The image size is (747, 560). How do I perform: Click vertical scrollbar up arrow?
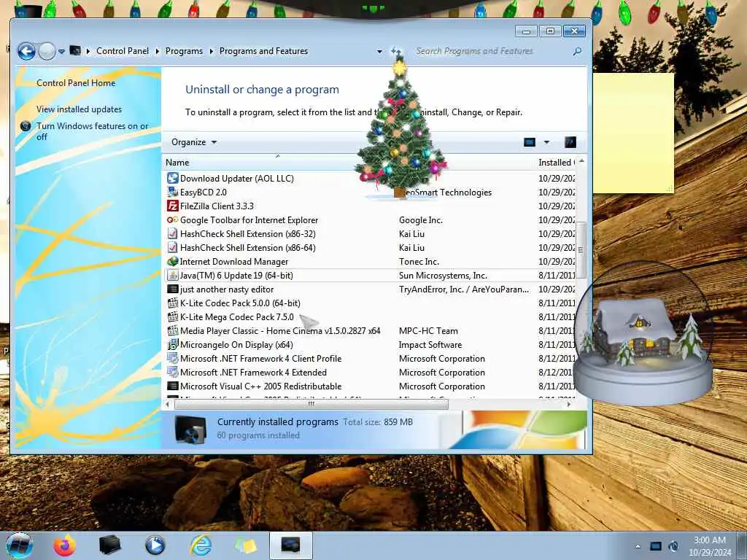(581, 162)
